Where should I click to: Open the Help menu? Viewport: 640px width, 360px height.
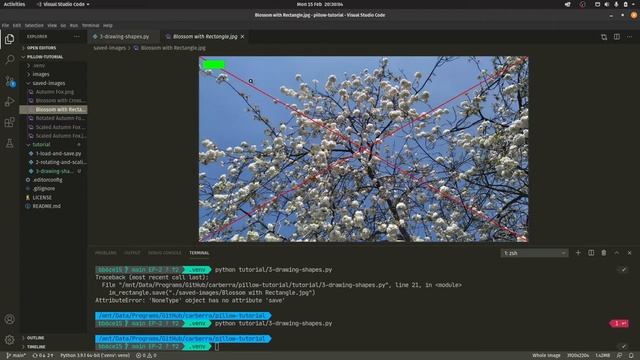pos(107,25)
